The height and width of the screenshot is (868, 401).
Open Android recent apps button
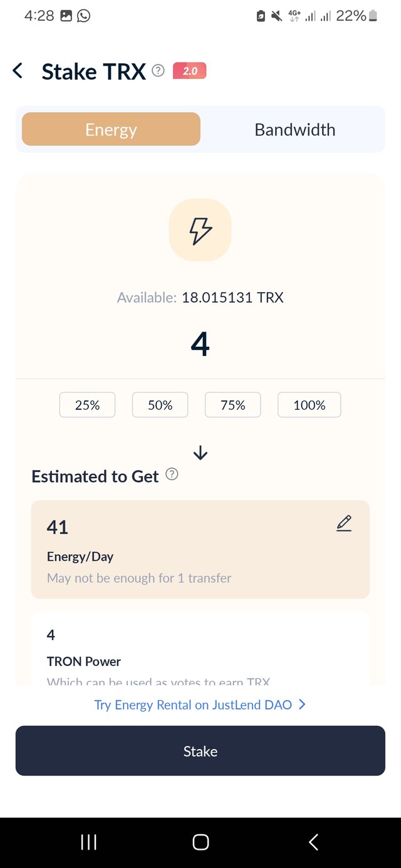[89, 842]
